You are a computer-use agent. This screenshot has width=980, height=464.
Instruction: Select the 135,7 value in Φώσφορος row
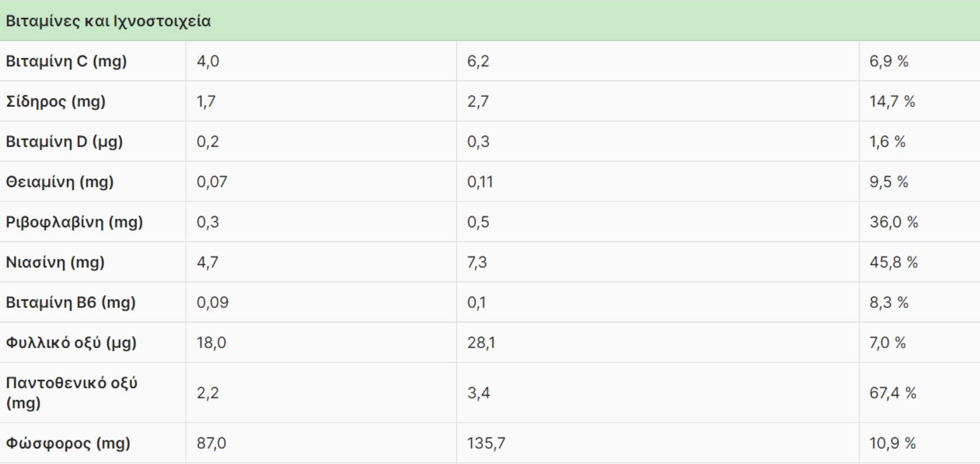(486, 443)
